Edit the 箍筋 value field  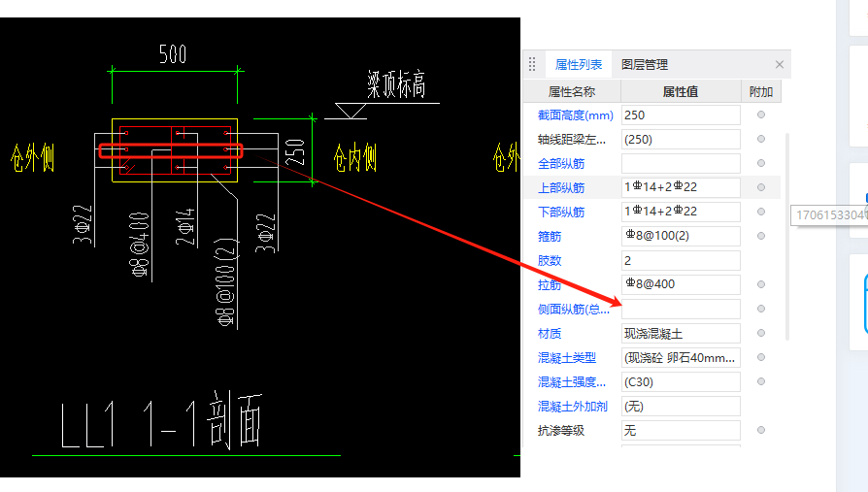(681, 237)
